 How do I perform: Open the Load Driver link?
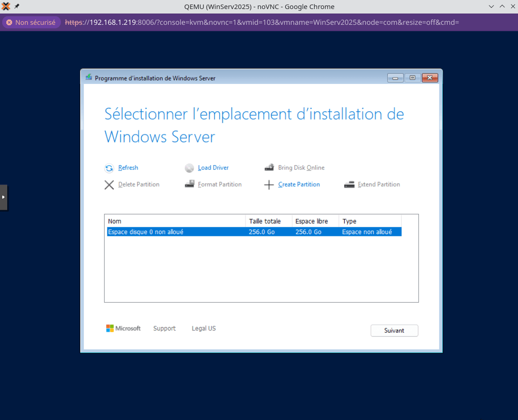[x=213, y=168]
